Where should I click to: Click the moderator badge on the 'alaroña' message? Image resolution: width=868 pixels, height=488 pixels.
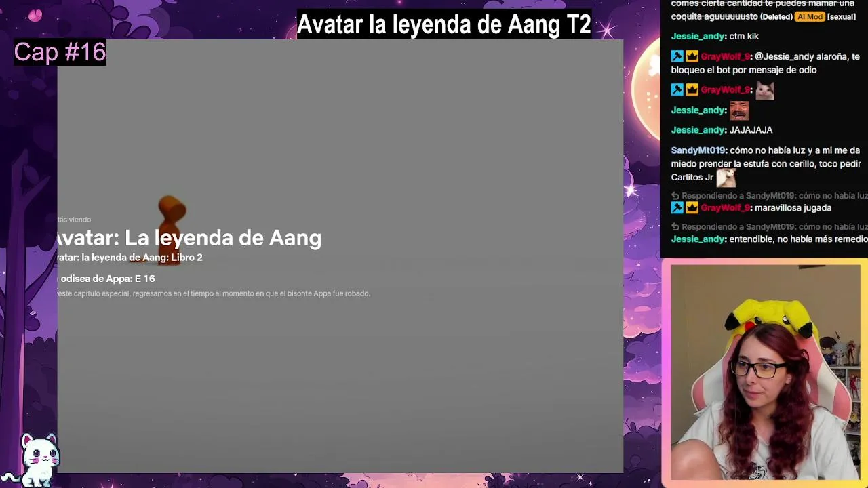point(677,57)
